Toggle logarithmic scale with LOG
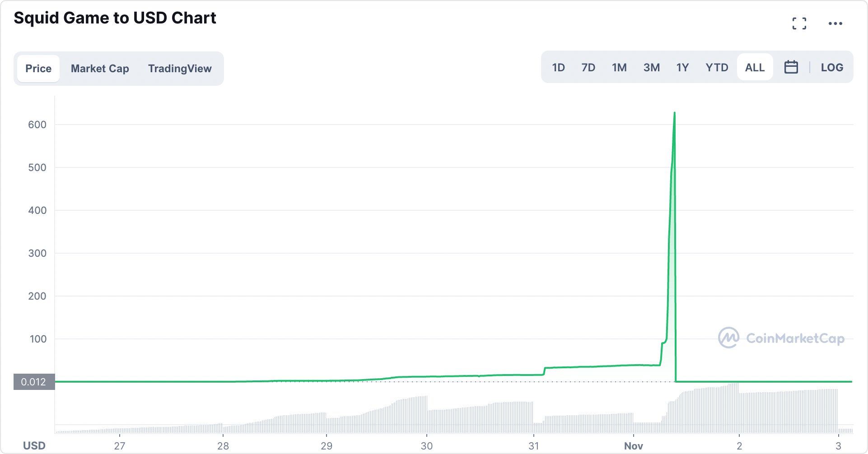 point(832,67)
